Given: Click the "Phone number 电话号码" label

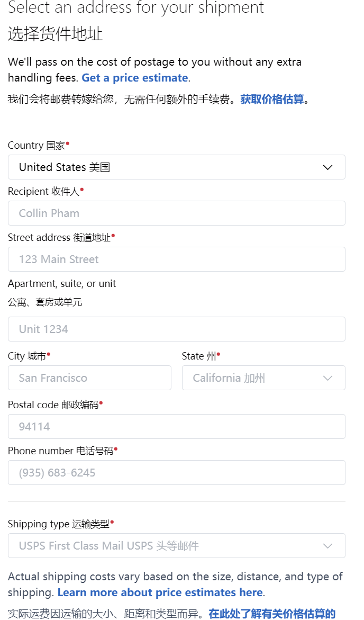Looking at the screenshot, I should 60,451.
